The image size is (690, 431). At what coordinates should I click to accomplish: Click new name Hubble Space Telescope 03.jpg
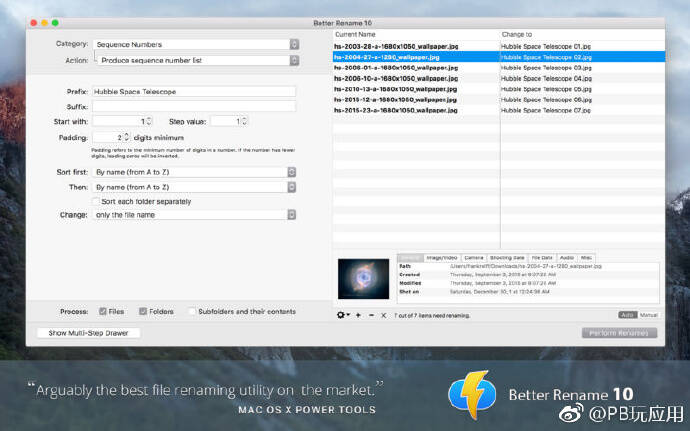pos(546,68)
